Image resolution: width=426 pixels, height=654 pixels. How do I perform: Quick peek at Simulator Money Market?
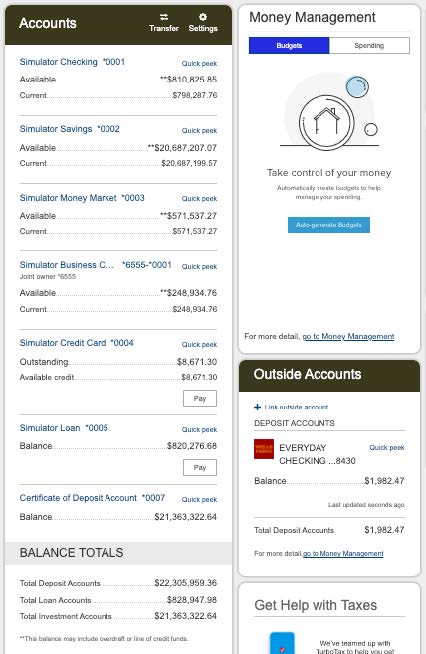[x=199, y=199]
